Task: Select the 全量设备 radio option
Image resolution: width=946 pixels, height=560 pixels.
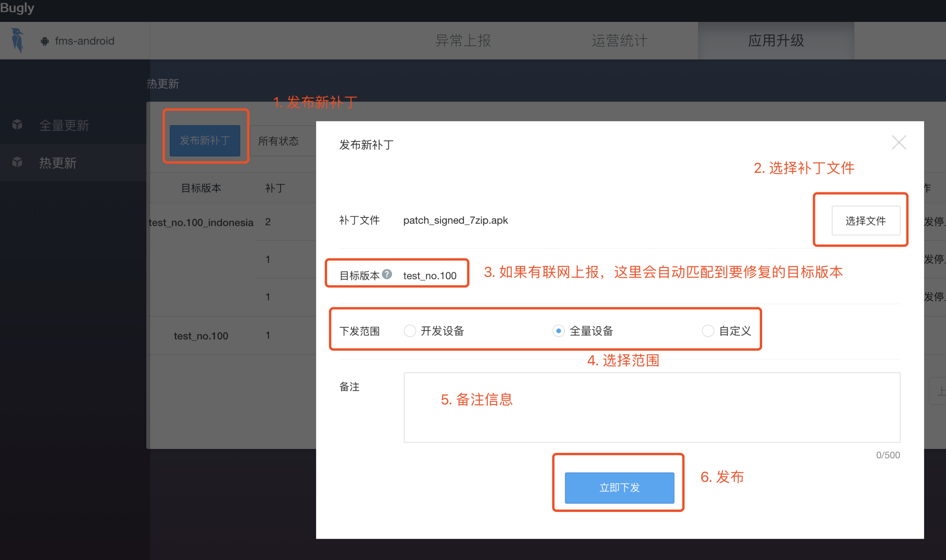Action: [558, 331]
